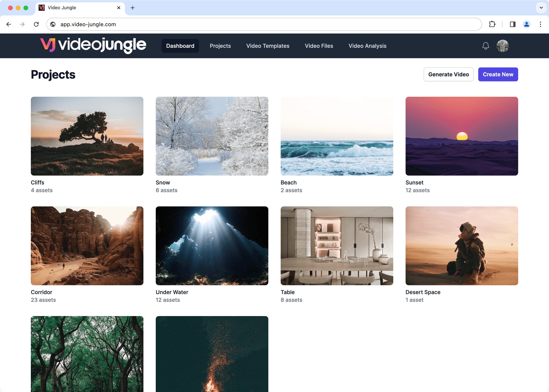
Task: Click the Create New button
Action: pos(498,74)
